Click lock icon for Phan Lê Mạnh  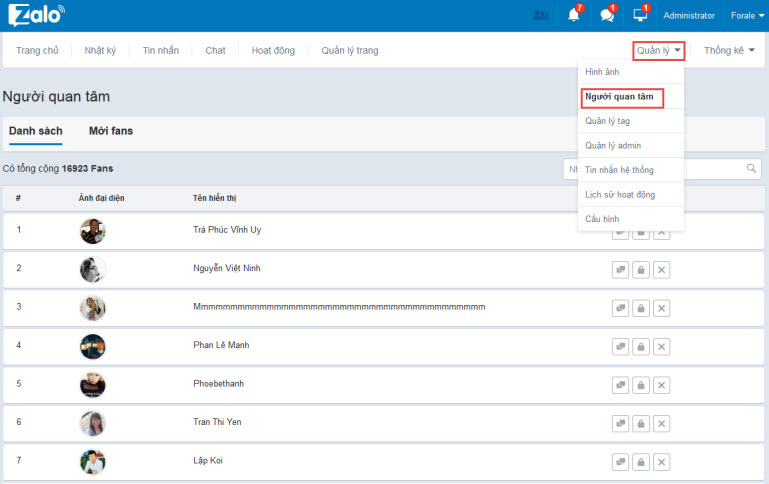click(x=641, y=346)
